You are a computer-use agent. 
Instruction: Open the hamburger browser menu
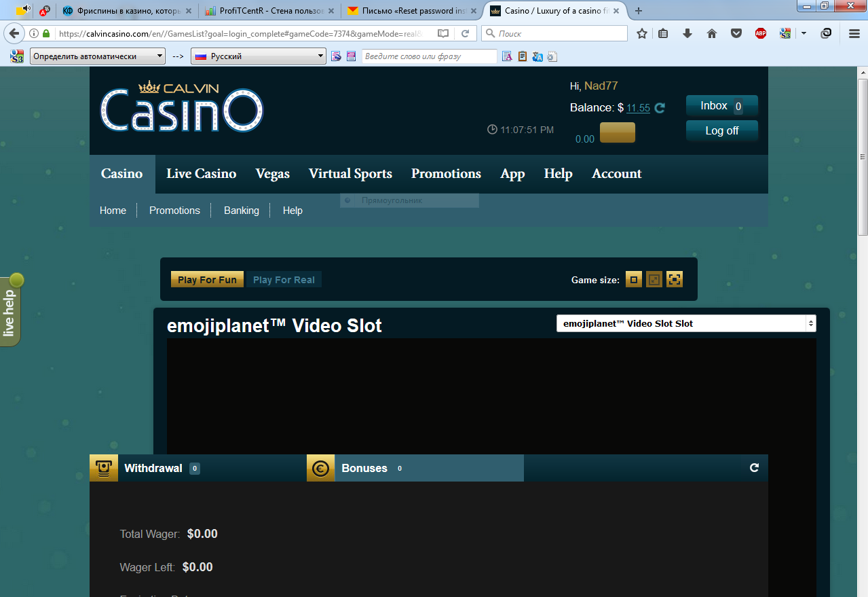tap(854, 33)
